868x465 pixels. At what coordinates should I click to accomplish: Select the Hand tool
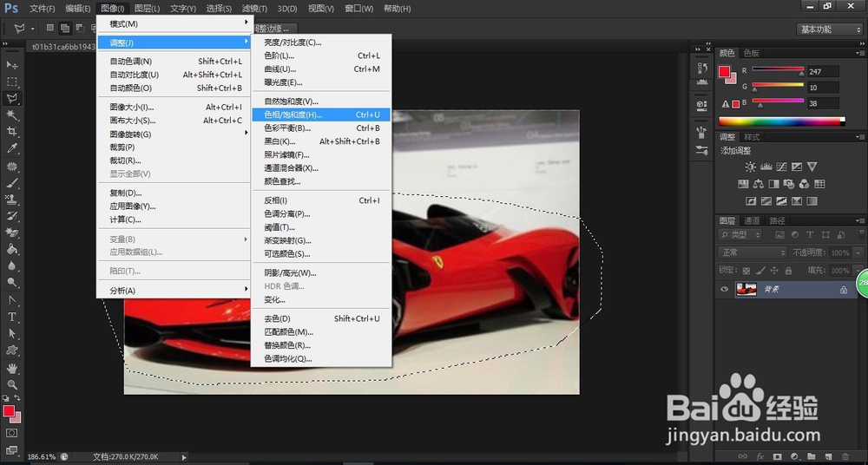pos(11,368)
